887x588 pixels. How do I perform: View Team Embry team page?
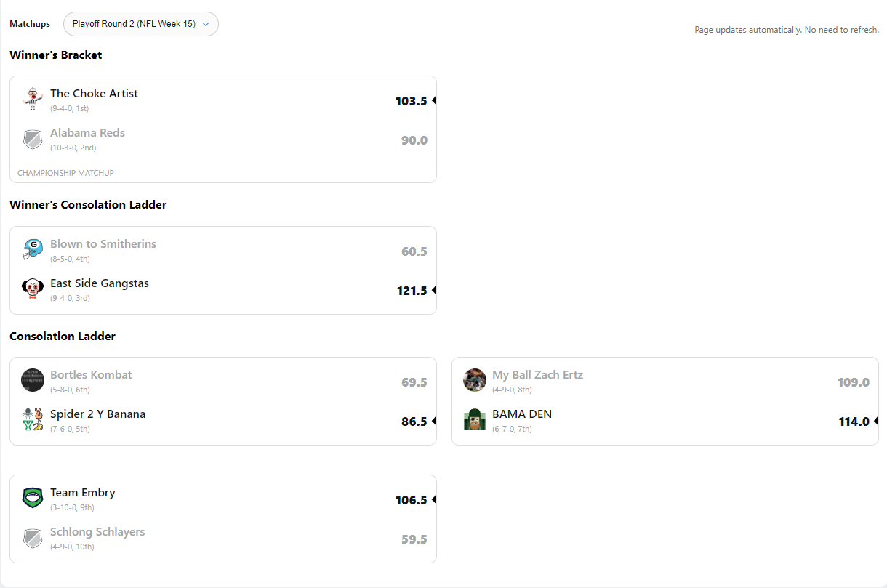coord(82,493)
